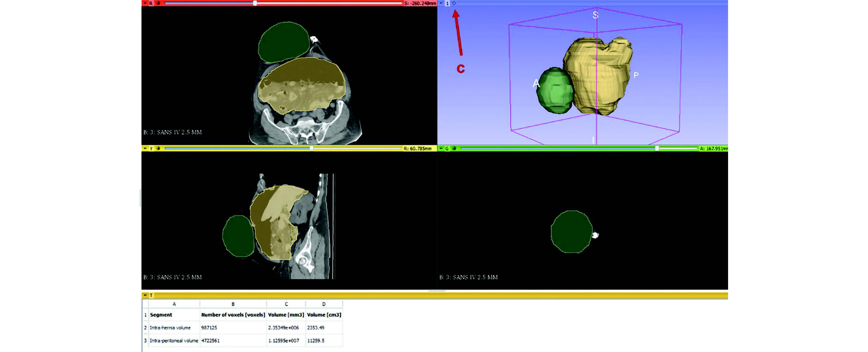Click the 3D view '1' label button
The height and width of the screenshot is (352, 868).
click(447, 3)
